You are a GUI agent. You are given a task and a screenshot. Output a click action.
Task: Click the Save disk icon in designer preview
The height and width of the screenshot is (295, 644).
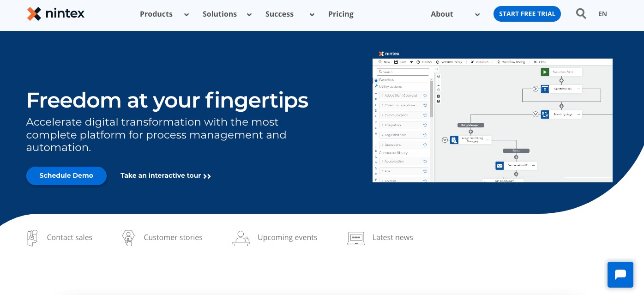click(396, 62)
